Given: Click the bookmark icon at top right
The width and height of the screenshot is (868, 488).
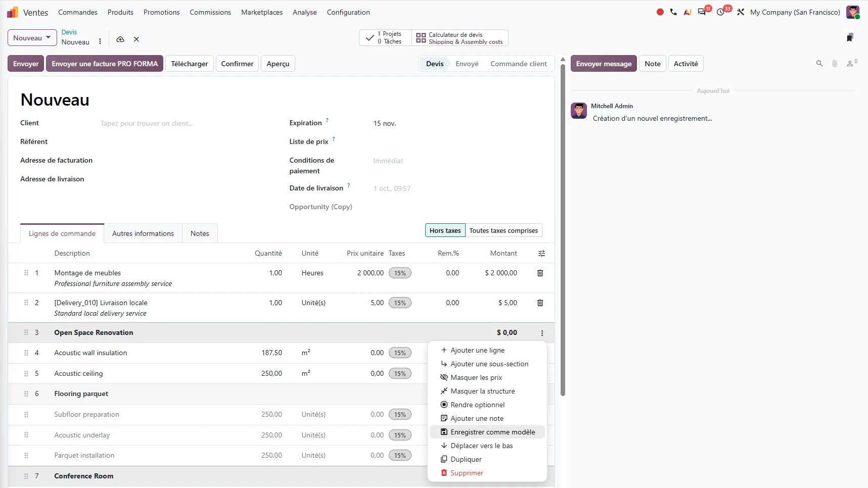Looking at the screenshot, I should [850, 37].
